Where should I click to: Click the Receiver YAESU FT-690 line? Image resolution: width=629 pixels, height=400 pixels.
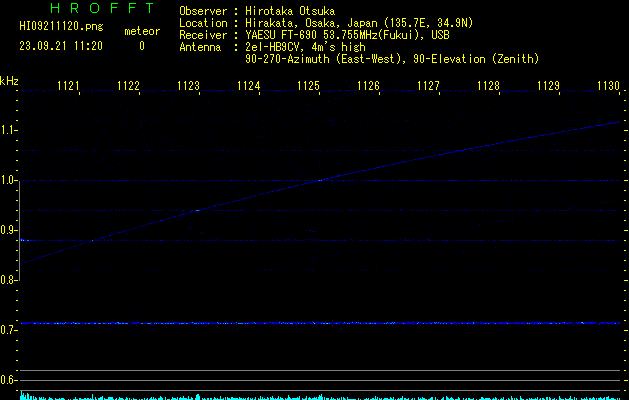tap(314, 35)
